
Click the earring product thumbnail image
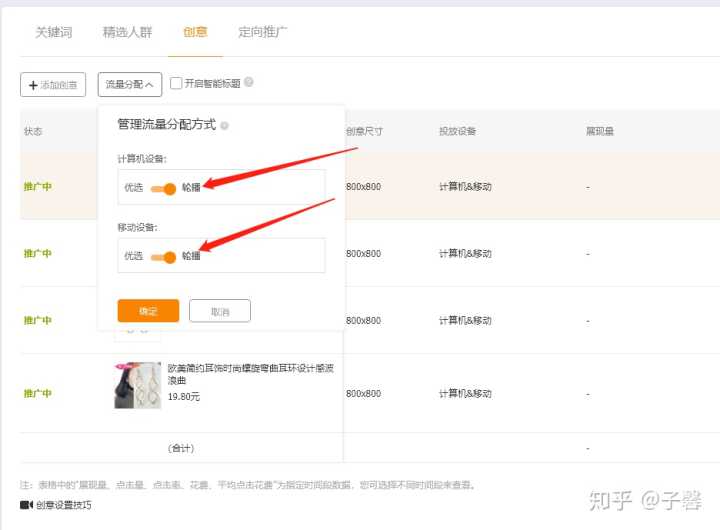click(x=137, y=385)
